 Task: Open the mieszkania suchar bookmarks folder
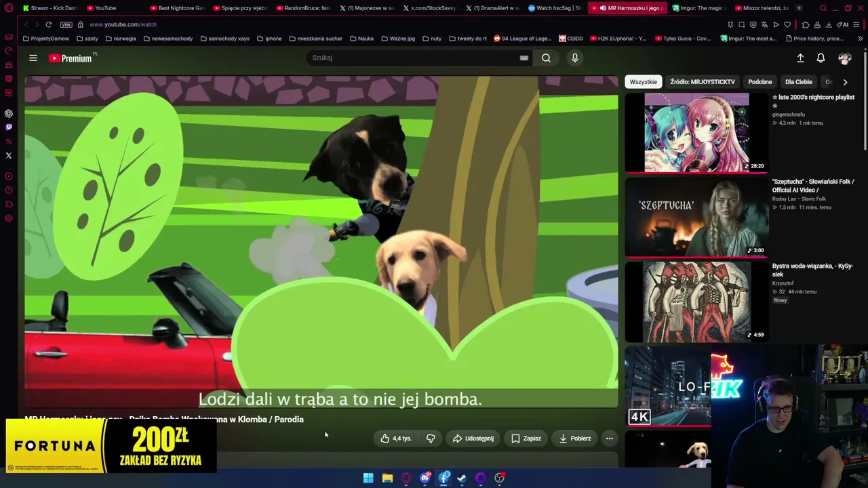click(x=315, y=39)
